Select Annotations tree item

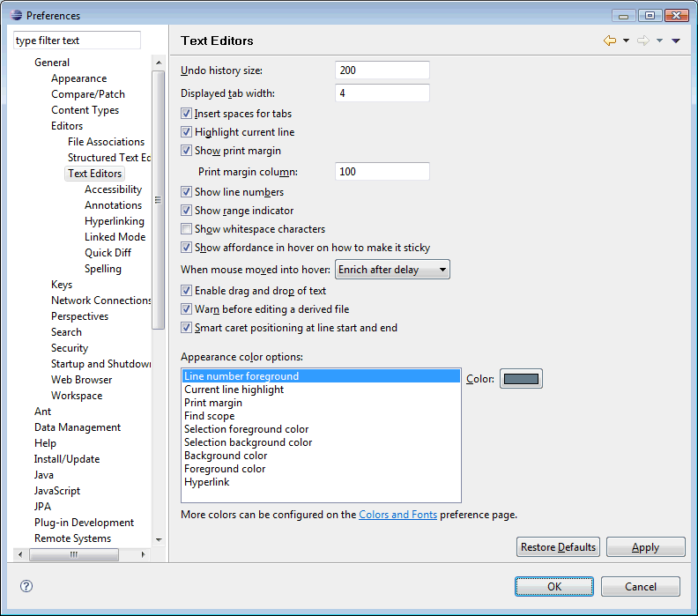113,205
